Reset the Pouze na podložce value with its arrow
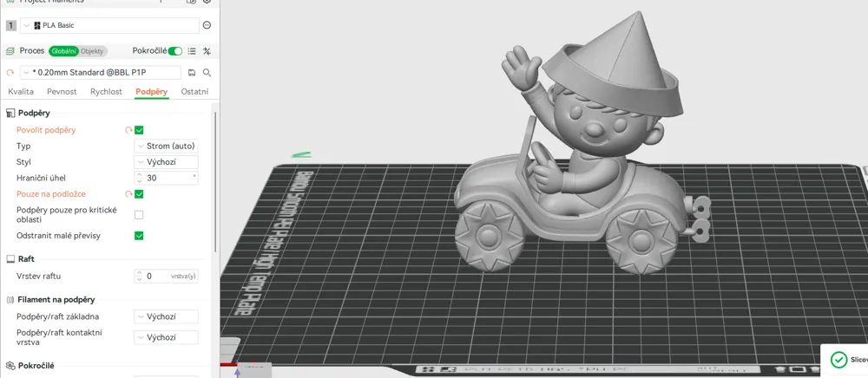This screenshot has height=378, width=868. click(128, 194)
